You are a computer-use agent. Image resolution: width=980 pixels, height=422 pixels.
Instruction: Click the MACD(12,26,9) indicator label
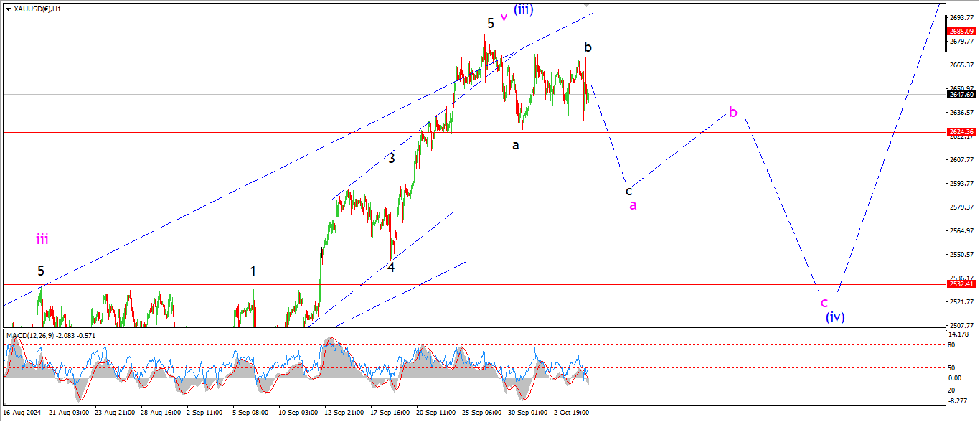(x=30, y=335)
